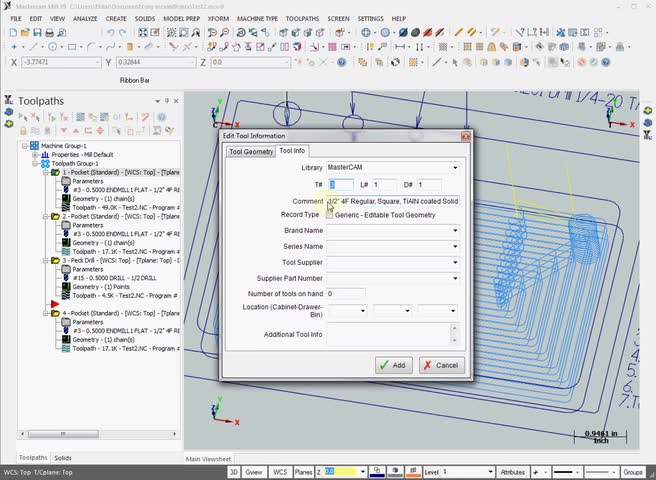Open the XFORM menu
The width and height of the screenshot is (656, 480).
pos(218,19)
